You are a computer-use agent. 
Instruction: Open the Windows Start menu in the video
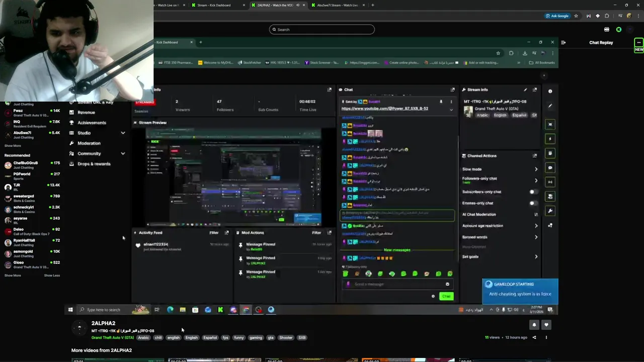tap(70, 310)
